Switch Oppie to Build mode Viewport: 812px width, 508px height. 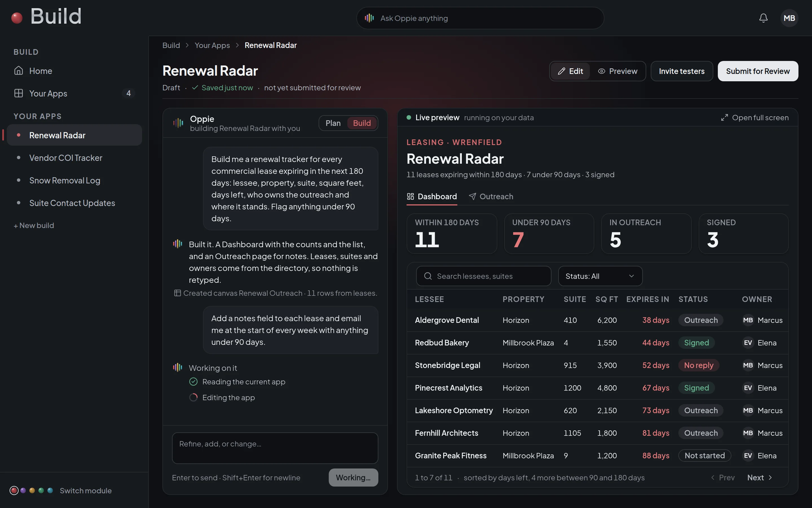pos(362,123)
